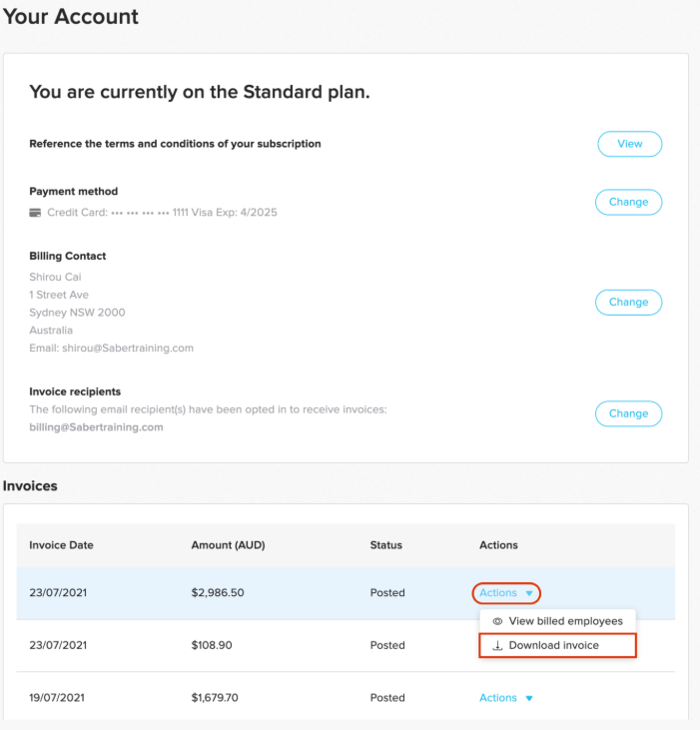Open Actions dropdown for the 19/07/2021 invoice
The image size is (700, 730).
(x=506, y=698)
